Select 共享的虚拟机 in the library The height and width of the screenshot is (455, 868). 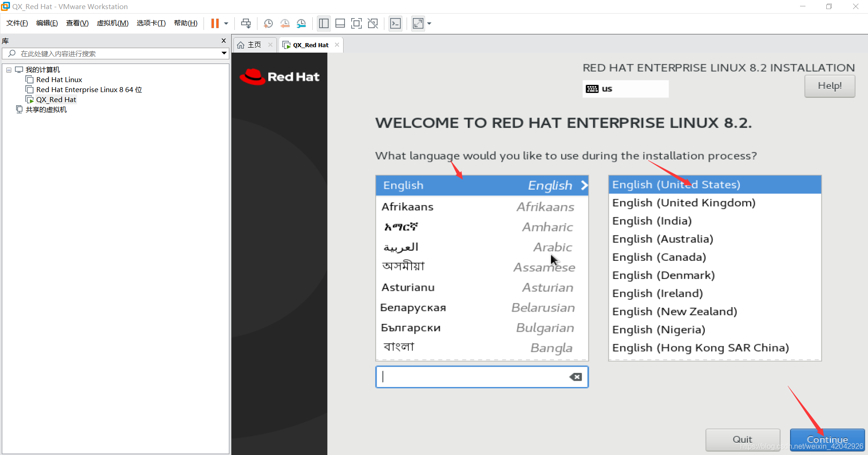coord(46,110)
